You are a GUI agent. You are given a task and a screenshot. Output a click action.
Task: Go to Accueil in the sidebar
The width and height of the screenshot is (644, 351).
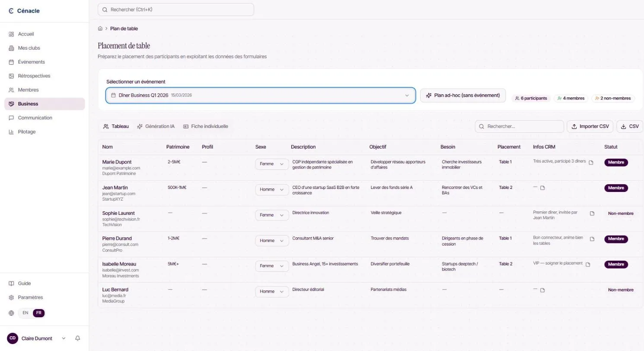click(x=45, y=34)
